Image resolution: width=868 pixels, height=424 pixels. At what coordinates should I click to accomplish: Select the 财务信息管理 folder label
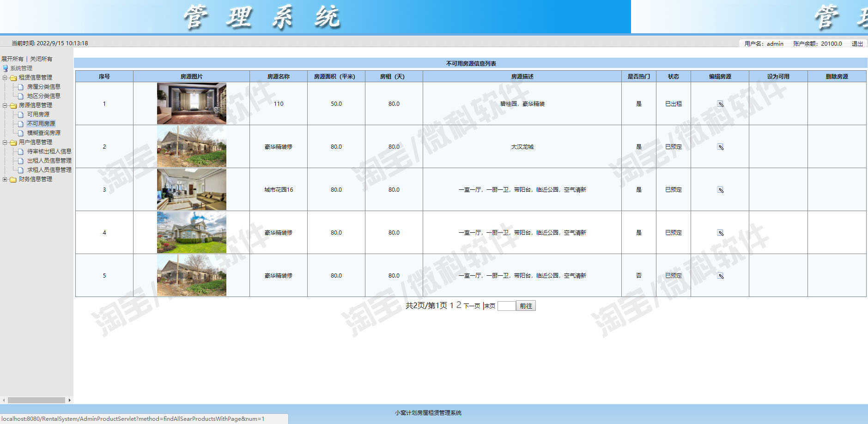[35, 179]
